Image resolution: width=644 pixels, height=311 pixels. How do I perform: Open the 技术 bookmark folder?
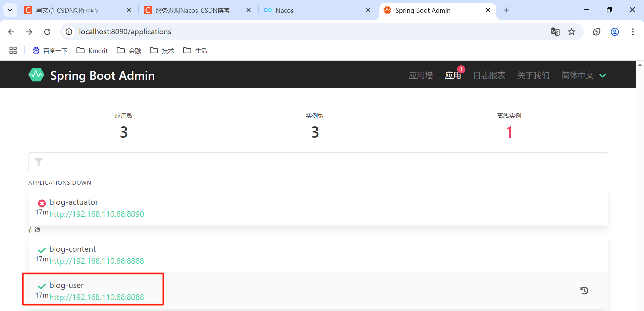tap(162, 51)
